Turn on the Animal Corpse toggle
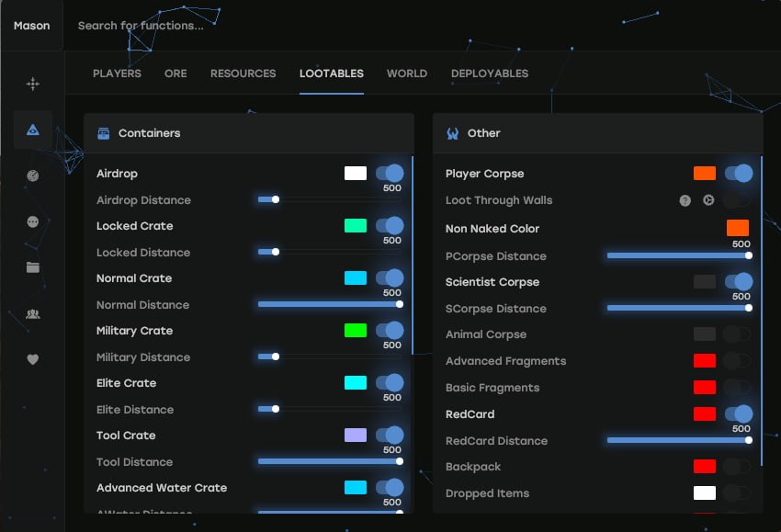This screenshot has width=781, height=532. click(x=737, y=334)
